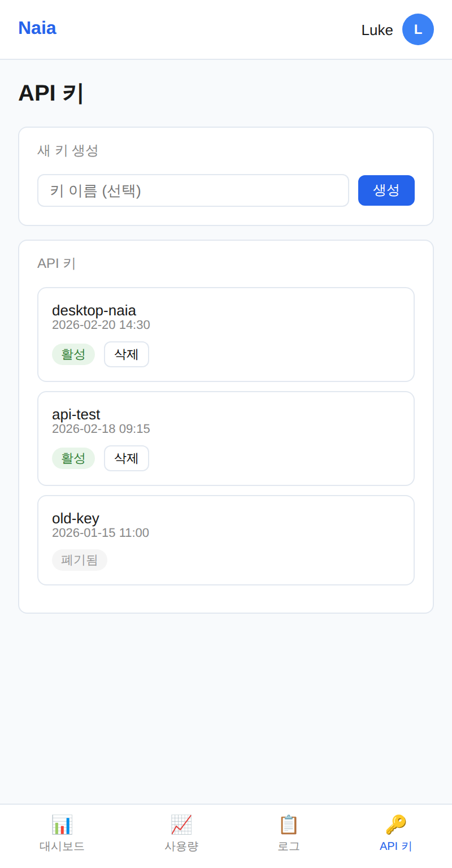
Task: Delete the desktop-naia key via 삭제
Action: [x=126, y=354]
